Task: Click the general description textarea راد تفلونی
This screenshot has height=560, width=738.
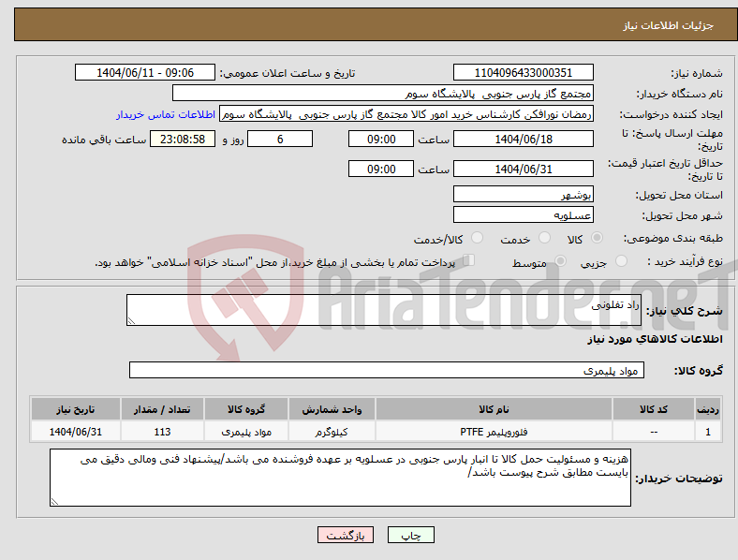Action: pyautogui.click(x=384, y=310)
